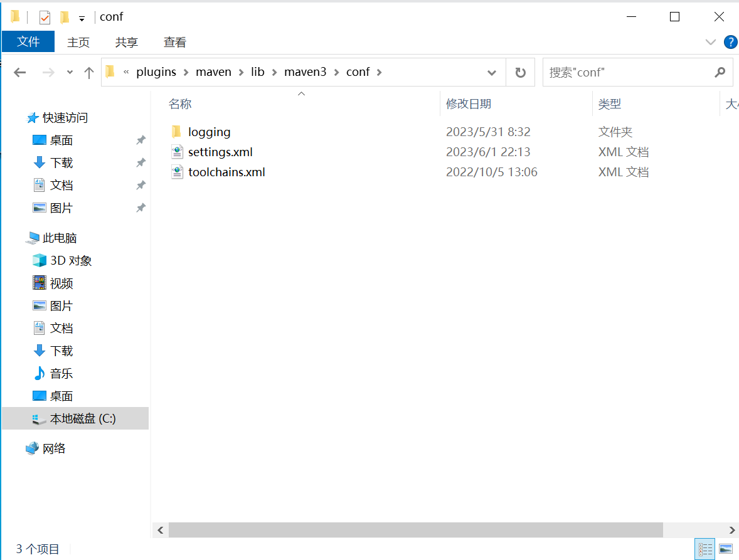The width and height of the screenshot is (739, 560).
Task: Sort files by 修改日期 column
Action: pos(469,104)
